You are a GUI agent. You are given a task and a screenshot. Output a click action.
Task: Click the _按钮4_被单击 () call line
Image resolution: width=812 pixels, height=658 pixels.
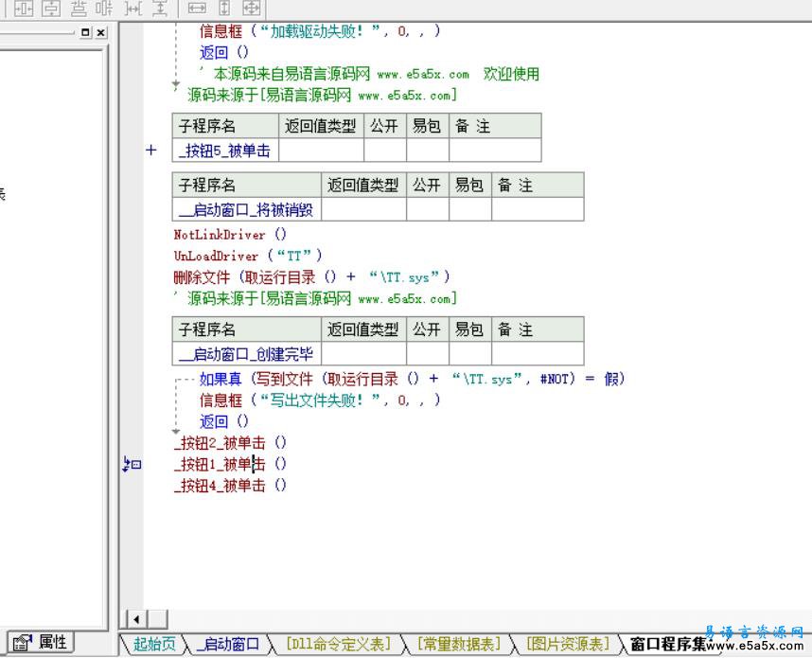(x=230, y=486)
